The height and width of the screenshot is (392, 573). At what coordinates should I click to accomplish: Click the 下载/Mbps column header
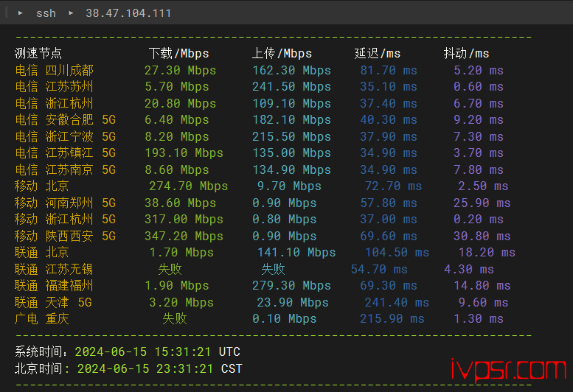178,53
